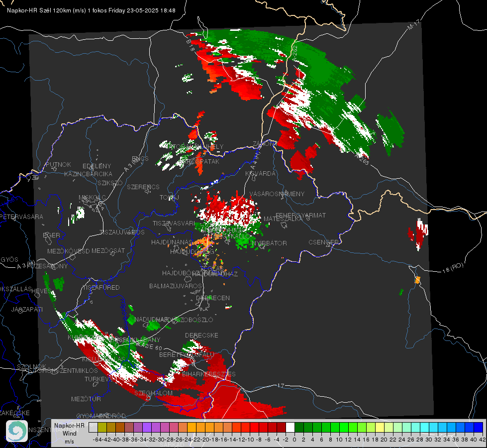Click the NYÍRBÁTOR label

(x=269, y=243)
